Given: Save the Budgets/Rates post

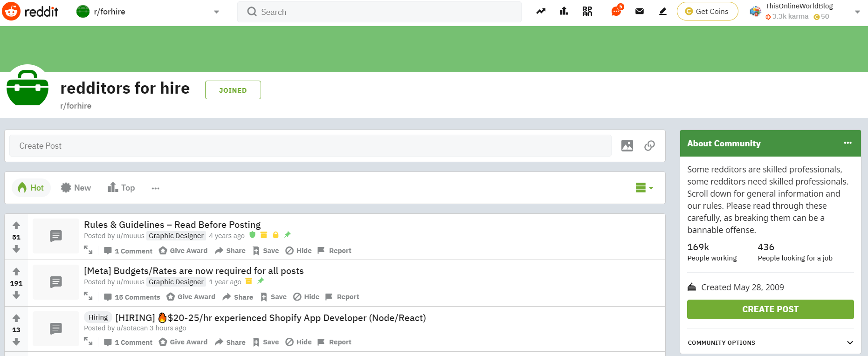Looking at the screenshot, I should 273,297.
